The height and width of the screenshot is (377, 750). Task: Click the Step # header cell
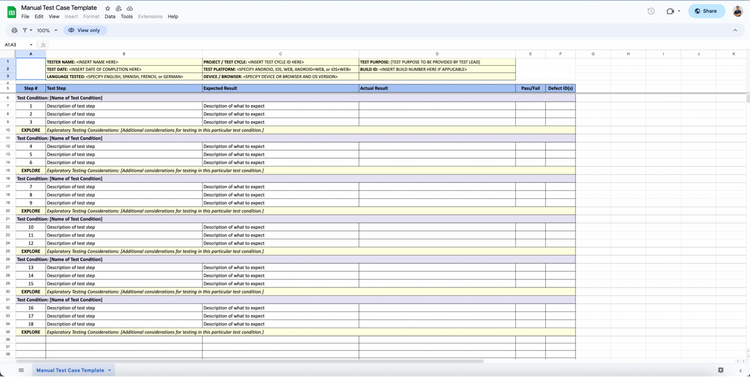pos(31,88)
